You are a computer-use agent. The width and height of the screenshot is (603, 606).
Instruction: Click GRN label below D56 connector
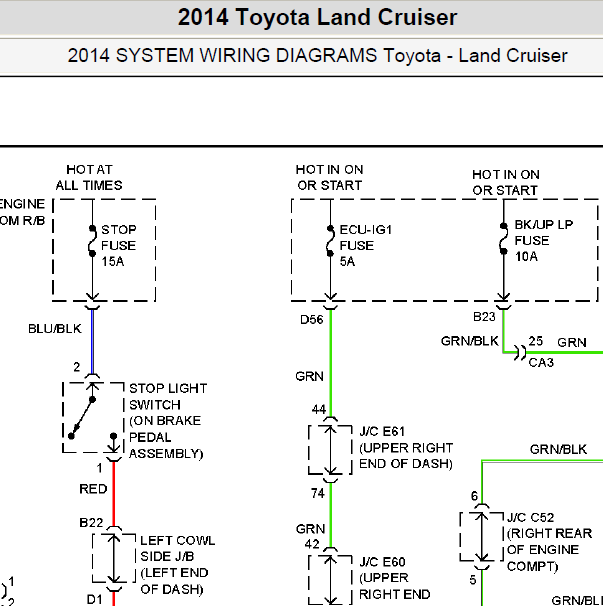309,376
